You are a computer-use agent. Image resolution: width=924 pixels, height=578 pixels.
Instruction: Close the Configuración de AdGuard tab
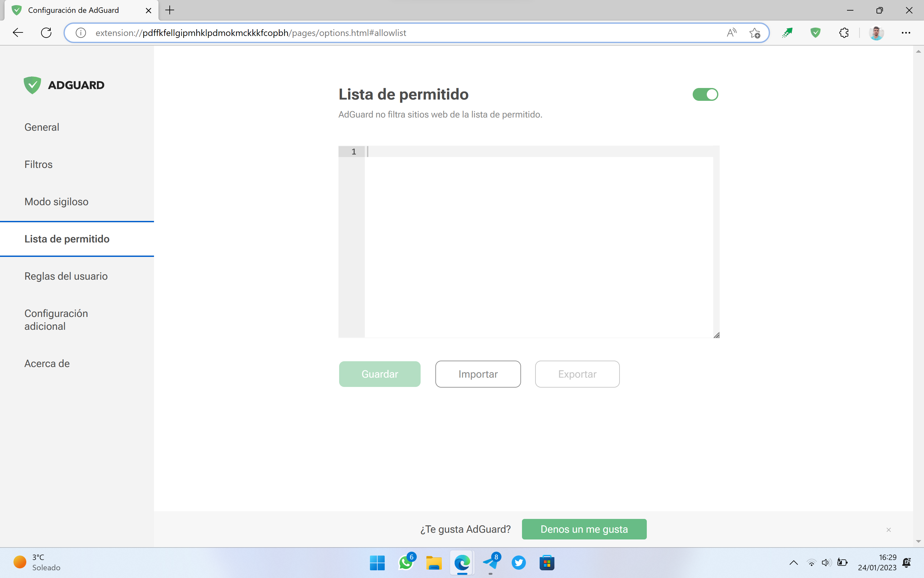pyautogui.click(x=149, y=10)
